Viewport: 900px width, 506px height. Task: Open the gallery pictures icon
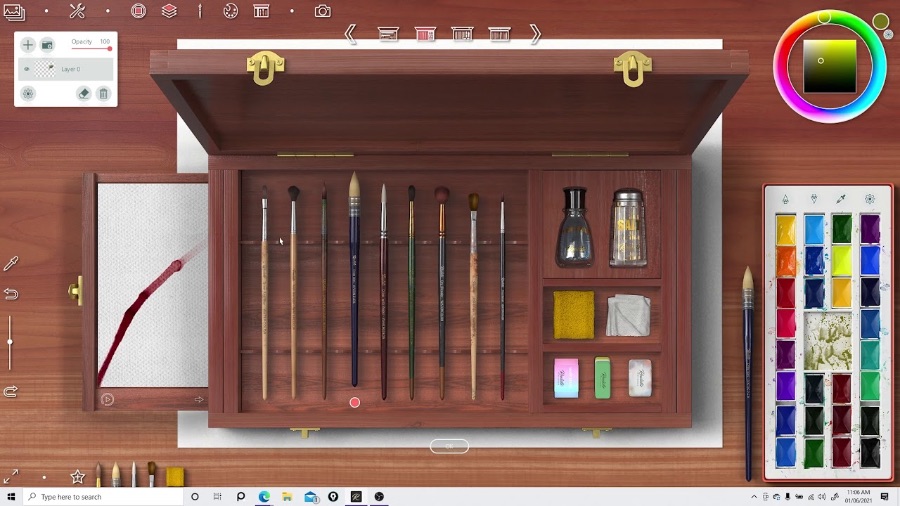point(14,11)
